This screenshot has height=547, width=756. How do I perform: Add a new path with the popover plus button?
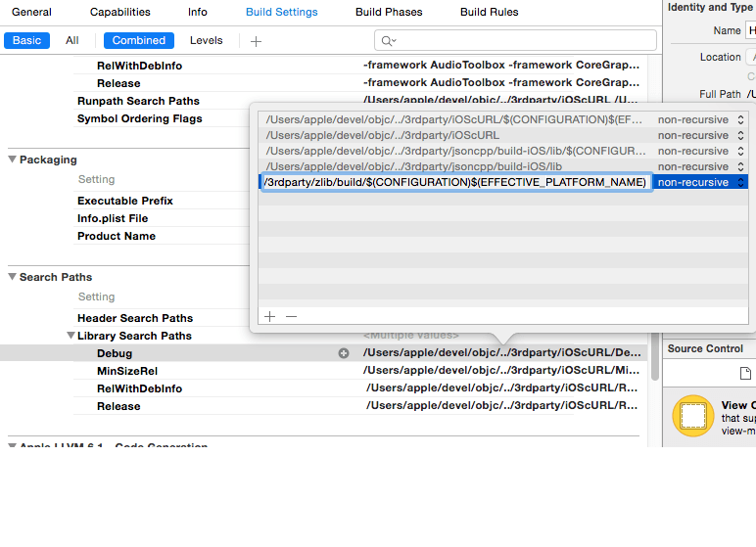coord(270,316)
